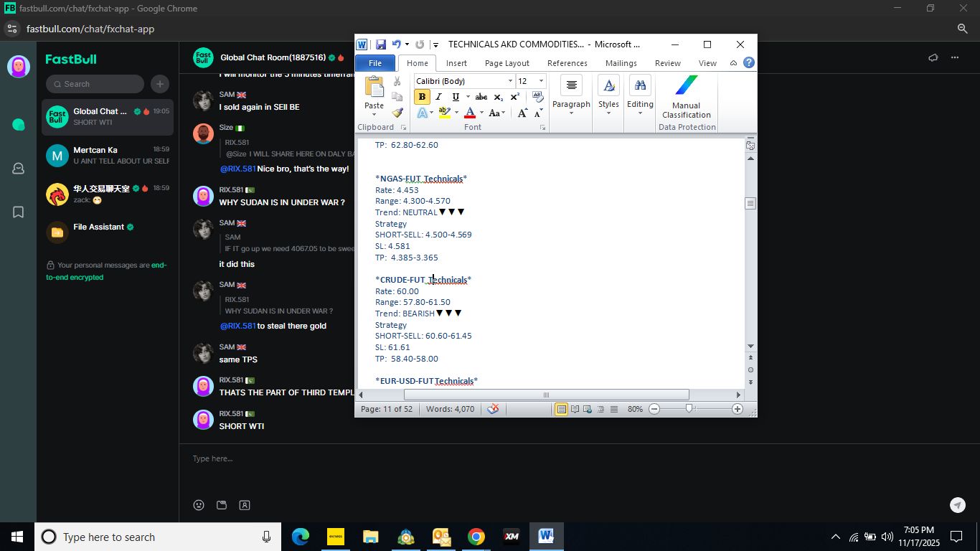Open emoji picker in chat box
The height and width of the screenshot is (551, 980).
[x=199, y=505]
